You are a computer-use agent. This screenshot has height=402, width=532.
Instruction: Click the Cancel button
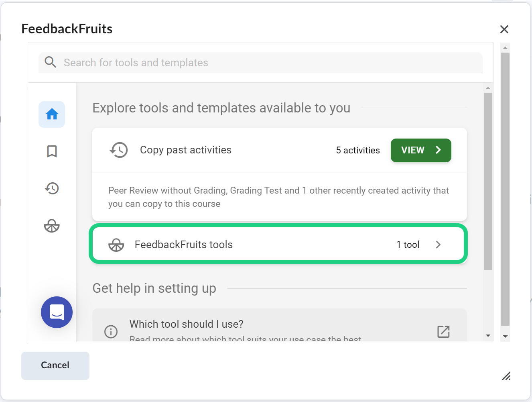(55, 365)
